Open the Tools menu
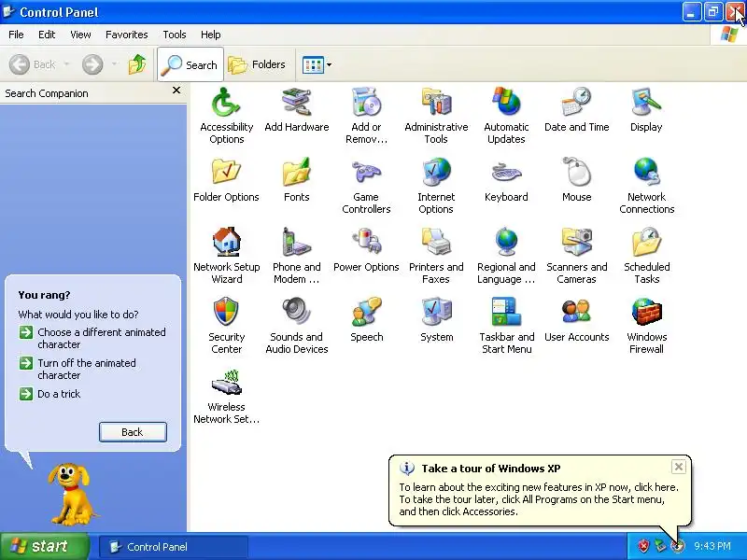Screen dimensions: 747x560 (x=175, y=35)
